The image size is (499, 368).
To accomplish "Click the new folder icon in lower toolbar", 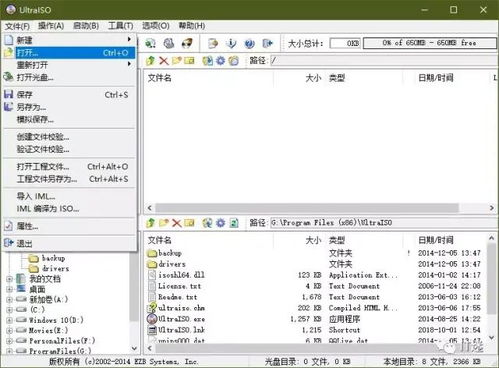I will coord(164,223).
